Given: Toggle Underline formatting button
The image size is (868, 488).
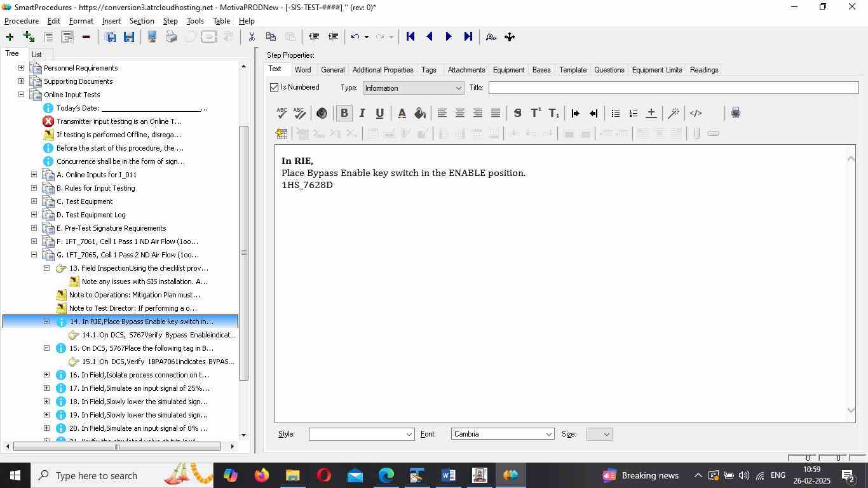Looking at the screenshot, I should (x=379, y=113).
